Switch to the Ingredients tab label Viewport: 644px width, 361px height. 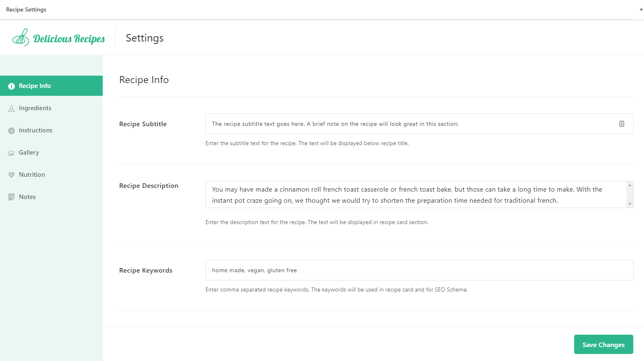35,108
